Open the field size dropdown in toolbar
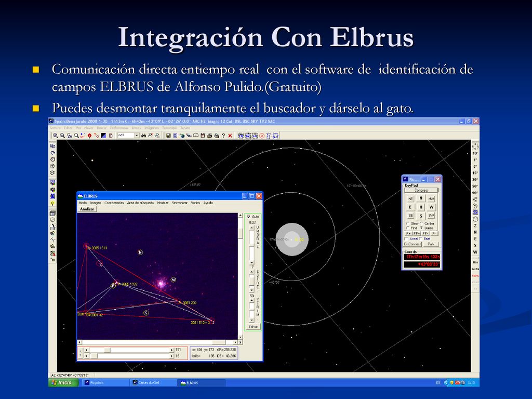The image size is (532, 399). pos(137,136)
